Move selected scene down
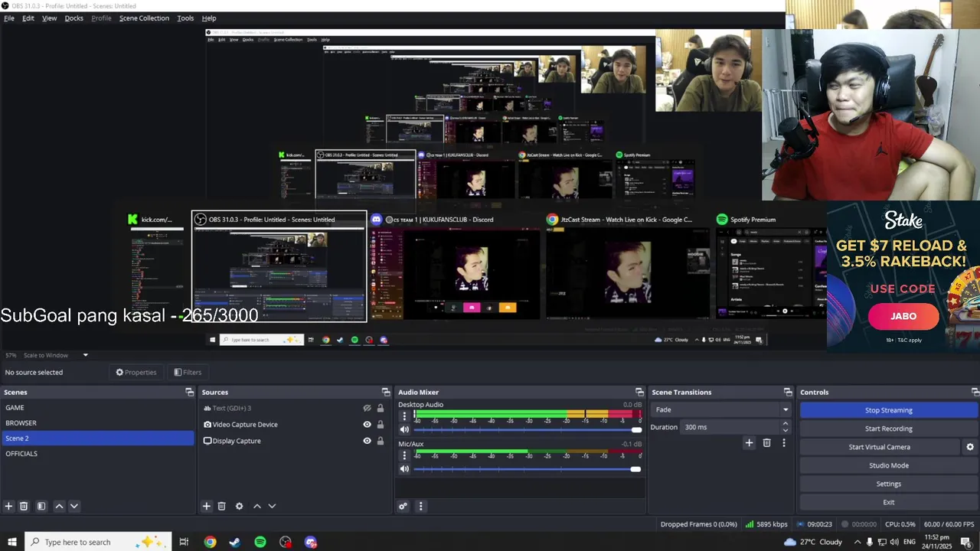 pyautogui.click(x=74, y=506)
